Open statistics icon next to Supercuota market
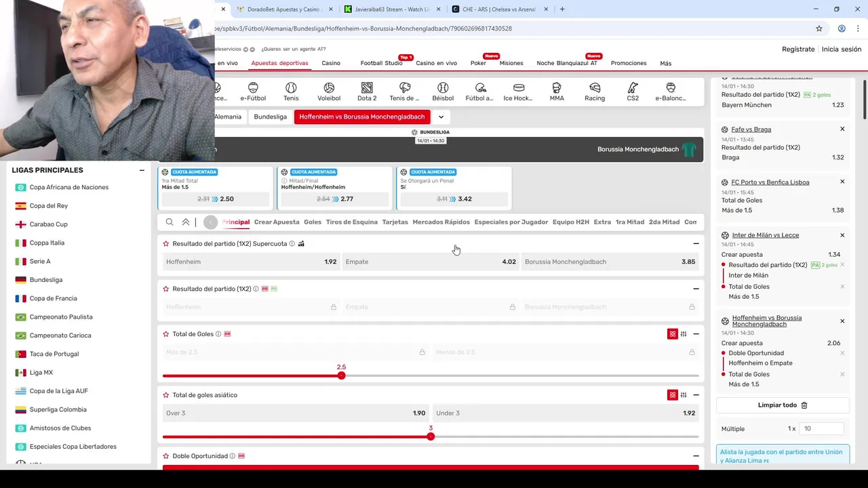The height and width of the screenshot is (488, 868). point(301,243)
